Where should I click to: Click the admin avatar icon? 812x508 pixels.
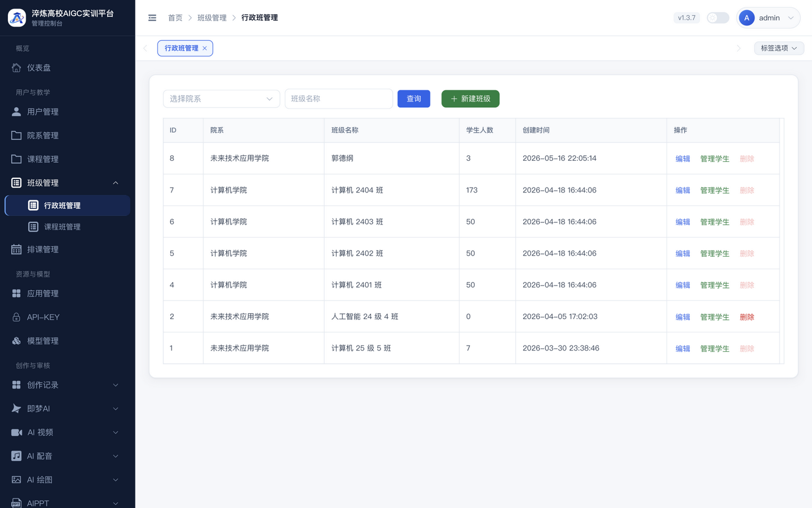point(747,18)
